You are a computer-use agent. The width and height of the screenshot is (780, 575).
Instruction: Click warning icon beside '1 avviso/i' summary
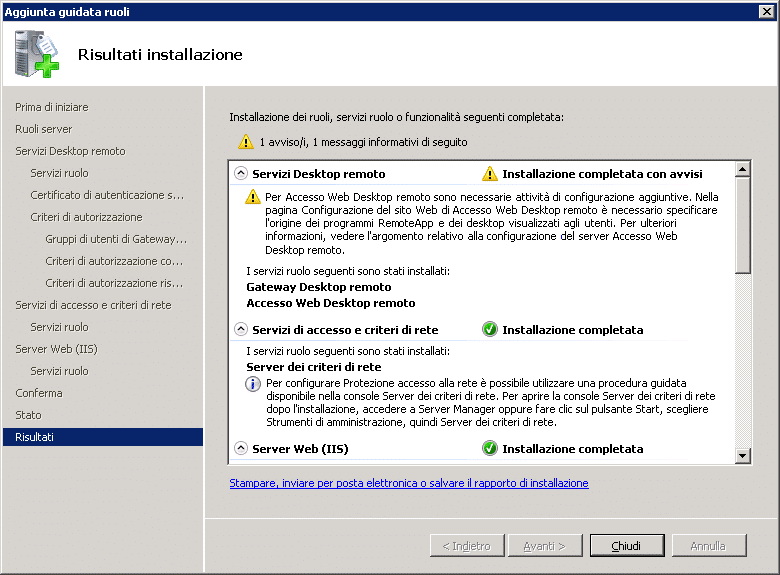point(246,142)
